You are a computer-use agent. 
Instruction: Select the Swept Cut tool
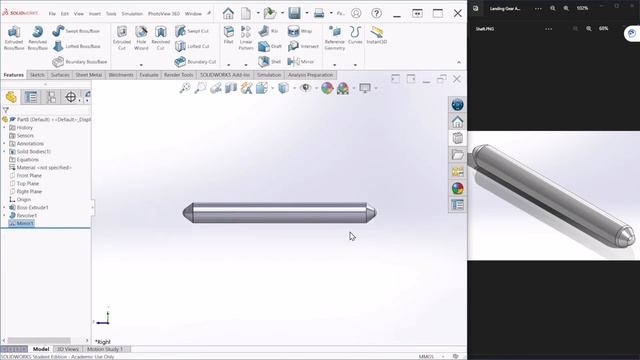click(x=192, y=31)
